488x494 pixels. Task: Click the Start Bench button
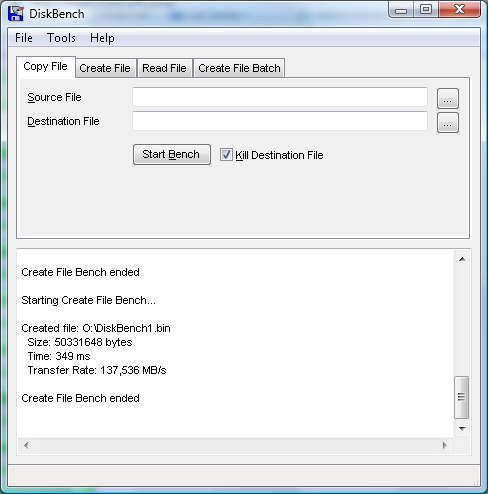172,154
